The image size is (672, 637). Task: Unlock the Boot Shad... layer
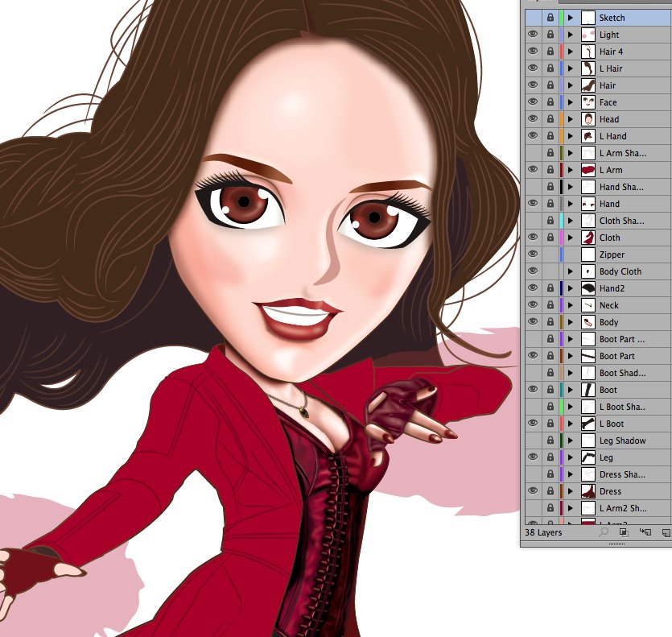550,373
